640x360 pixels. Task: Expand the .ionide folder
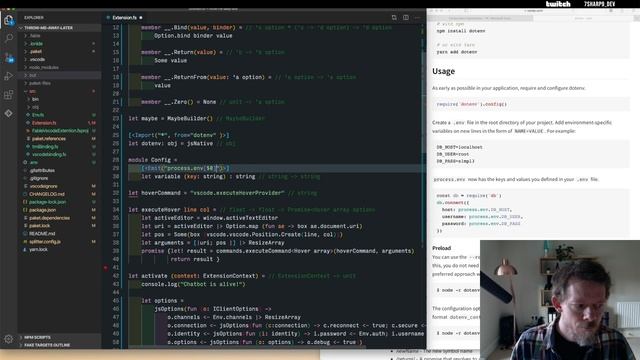tap(36, 44)
